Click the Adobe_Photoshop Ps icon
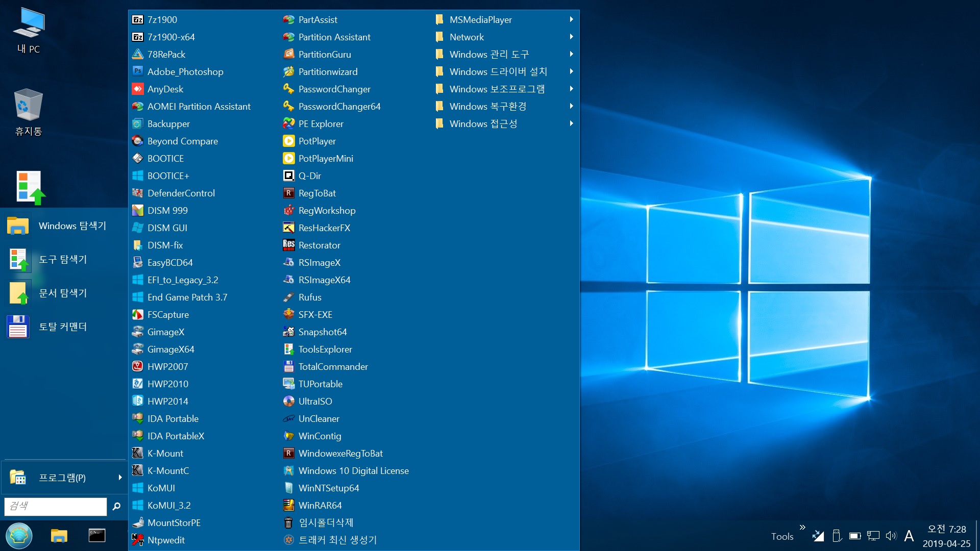The width and height of the screenshot is (980, 551). click(137, 72)
